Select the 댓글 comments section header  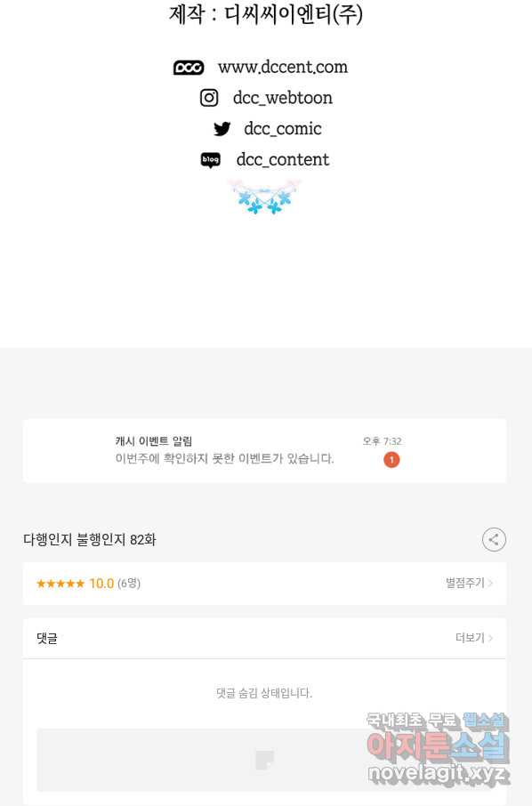(x=47, y=639)
